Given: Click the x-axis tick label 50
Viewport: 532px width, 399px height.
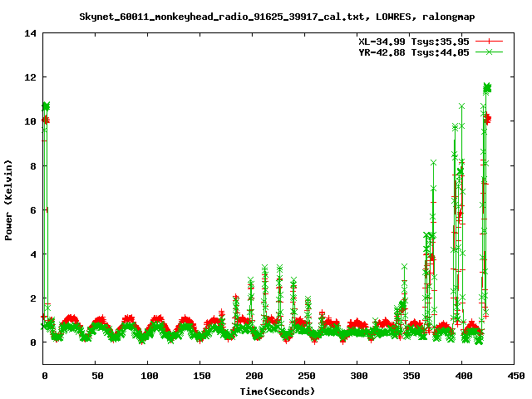Looking at the screenshot, I should pyautogui.click(x=97, y=376).
